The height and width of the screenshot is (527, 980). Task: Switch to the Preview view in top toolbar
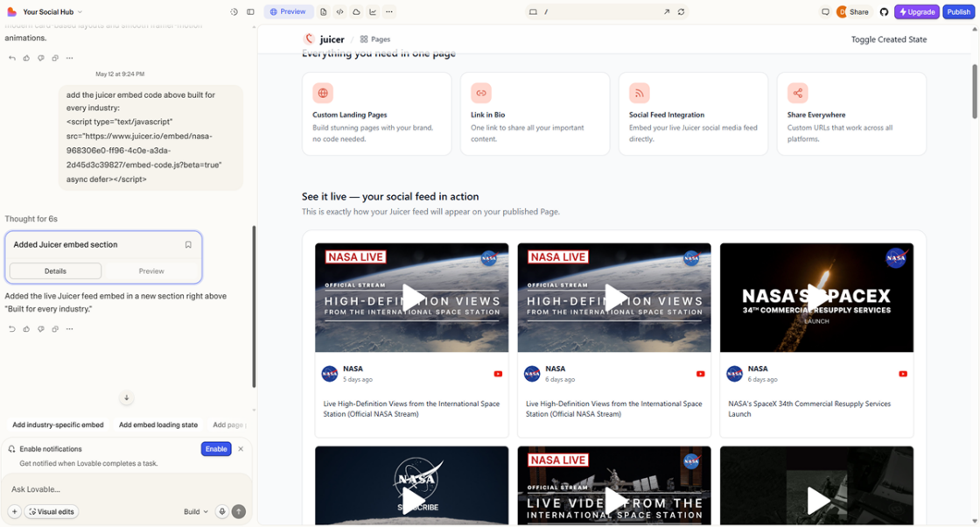tap(288, 12)
